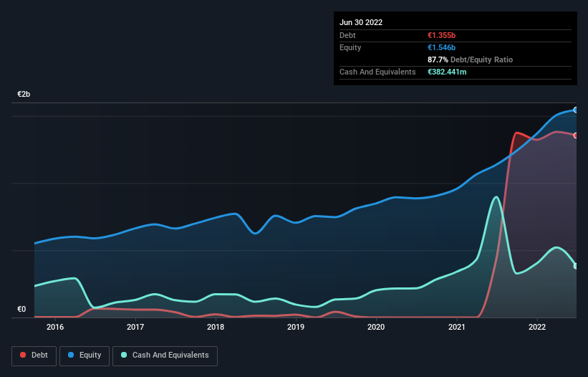This screenshot has width=588, height=377.
Task: Click the blue Equity endpoint marker on chart
Action: pyautogui.click(x=575, y=110)
